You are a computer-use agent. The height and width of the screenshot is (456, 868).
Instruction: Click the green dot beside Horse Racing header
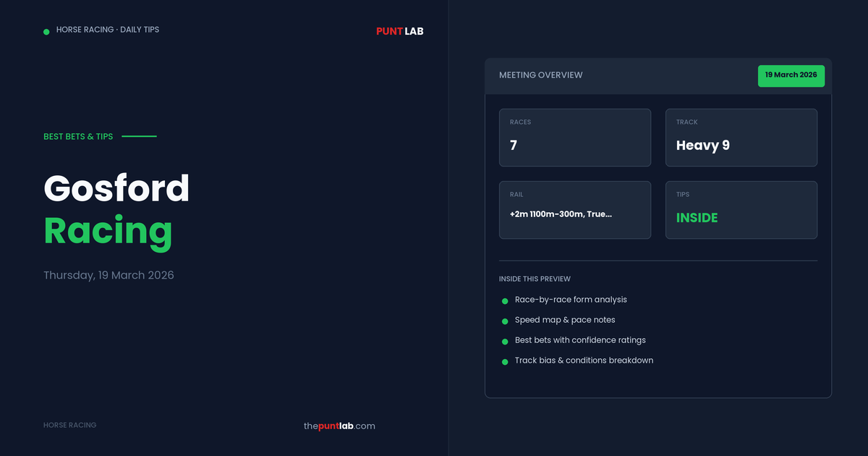pyautogui.click(x=46, y=31)
